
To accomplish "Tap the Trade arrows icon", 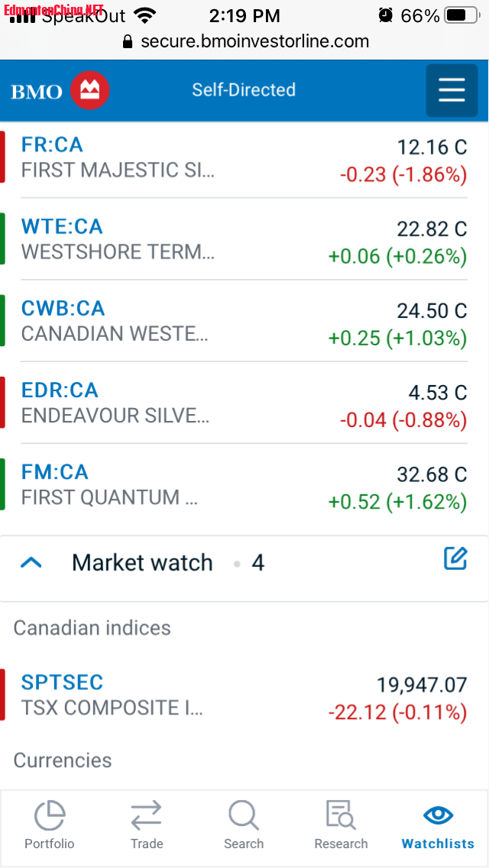I will click(146, 816).
